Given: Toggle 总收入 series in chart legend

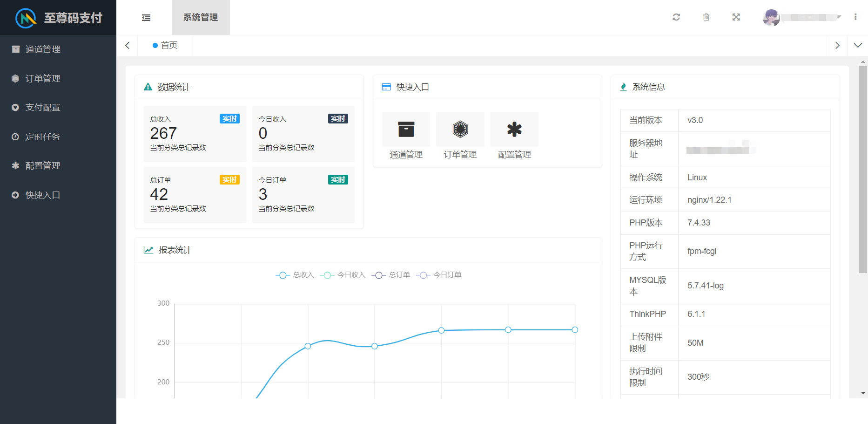Looking at the screenshot, I should tap(295, 275).
